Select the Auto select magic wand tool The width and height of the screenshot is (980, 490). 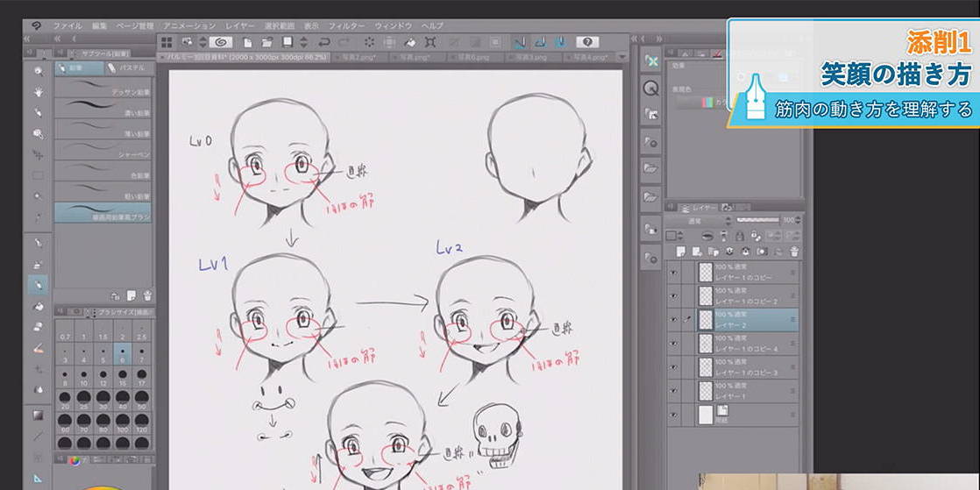tap(38, 196)
